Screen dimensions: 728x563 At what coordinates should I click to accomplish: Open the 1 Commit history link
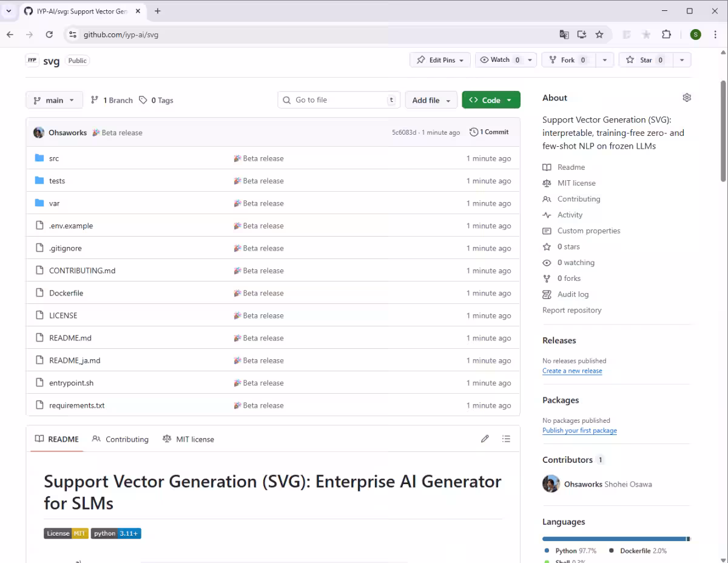click(x=489, y=132)
